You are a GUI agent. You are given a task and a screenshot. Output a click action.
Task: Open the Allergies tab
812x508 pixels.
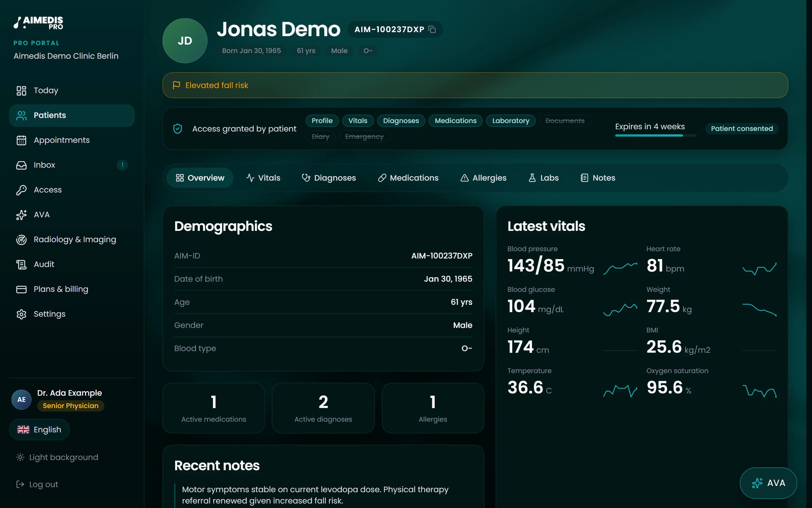[x=483, y=178]
